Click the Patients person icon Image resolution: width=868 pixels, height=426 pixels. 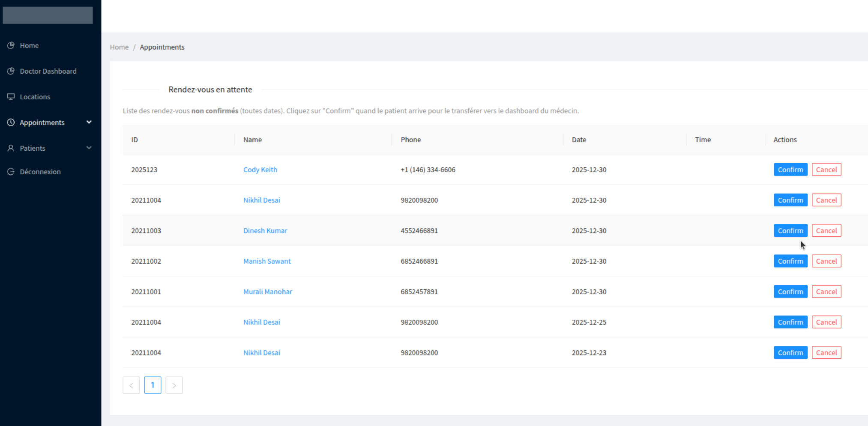coord(11,148)
